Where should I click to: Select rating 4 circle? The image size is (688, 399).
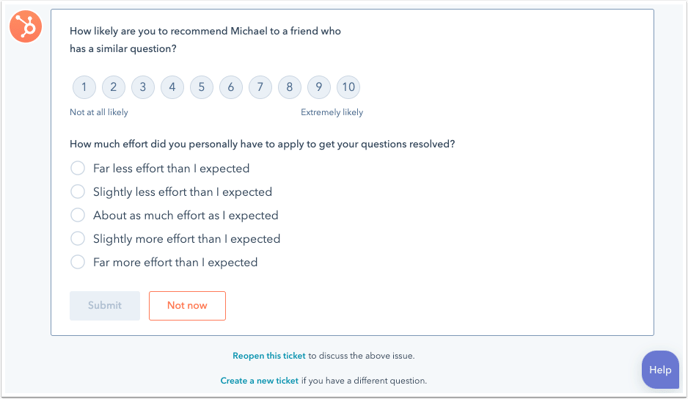(172, 87)
